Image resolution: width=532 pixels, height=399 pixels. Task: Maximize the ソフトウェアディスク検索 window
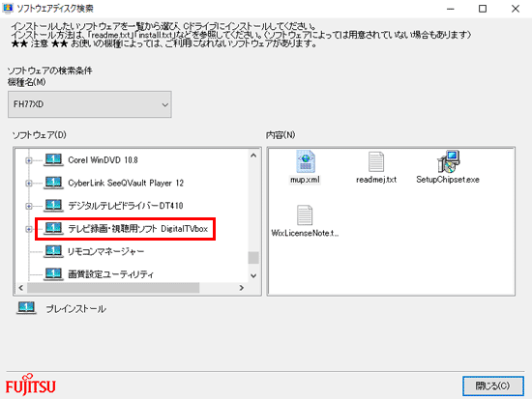(483, 9)
